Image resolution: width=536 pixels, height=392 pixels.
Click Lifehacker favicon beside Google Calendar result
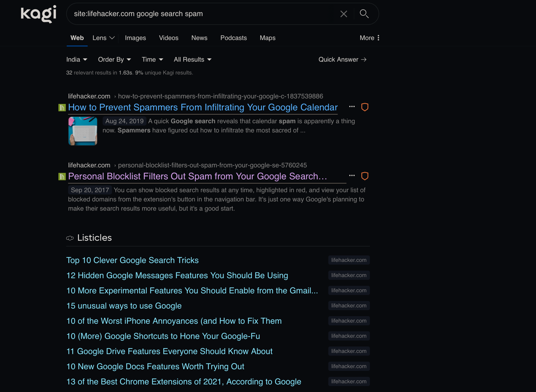(62, 108)
